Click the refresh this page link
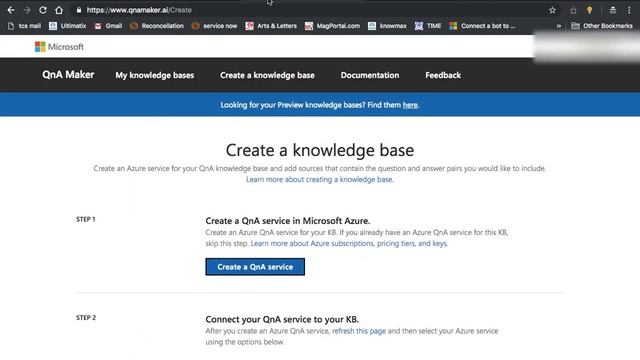 coord(359,331)
